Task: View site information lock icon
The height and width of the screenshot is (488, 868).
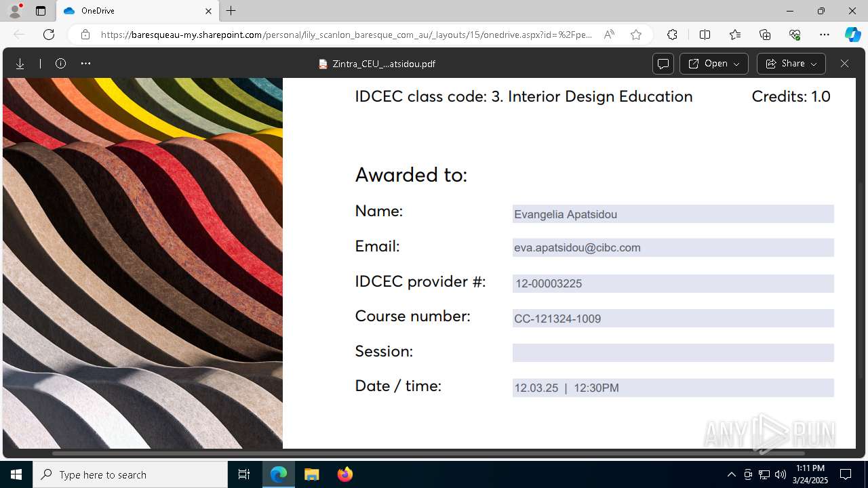Action: (x=85, y=35)
